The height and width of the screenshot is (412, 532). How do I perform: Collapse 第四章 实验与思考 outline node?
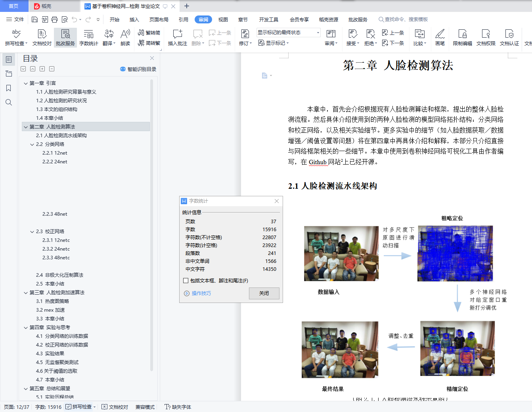click(x=26, y=328)
